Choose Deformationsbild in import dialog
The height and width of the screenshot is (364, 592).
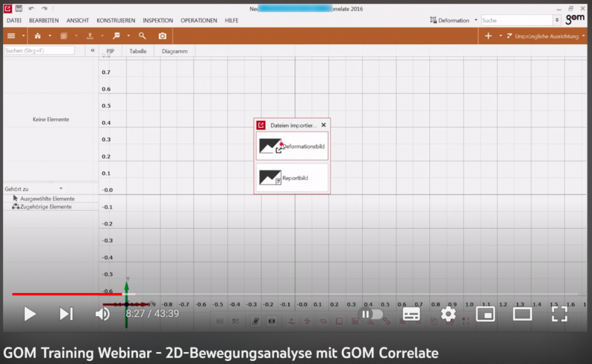292,146
